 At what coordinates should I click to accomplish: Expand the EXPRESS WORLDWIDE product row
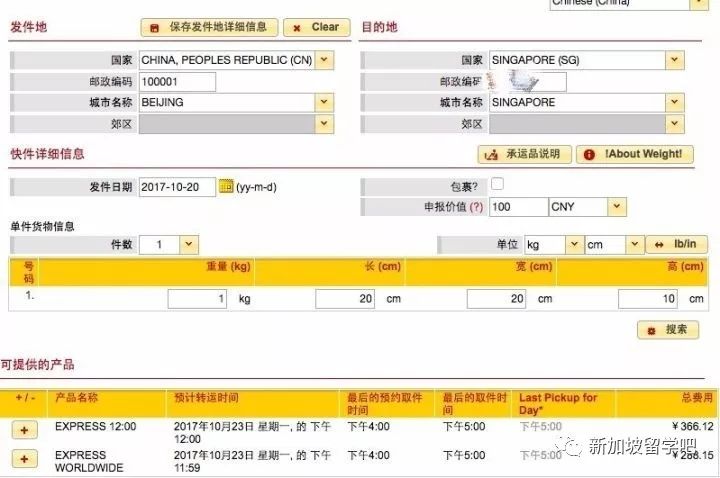[x=25, y=459]
